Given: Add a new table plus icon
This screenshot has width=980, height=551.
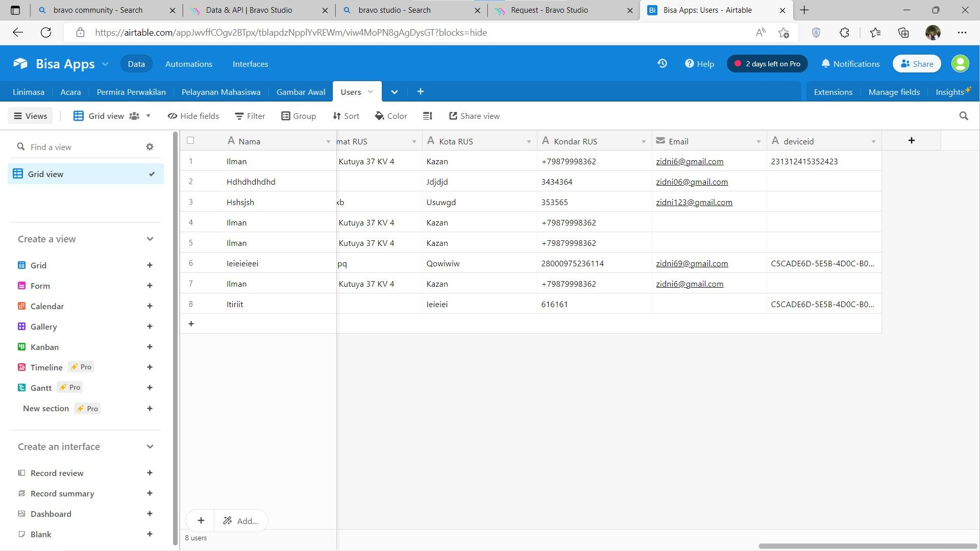Looking at the screenshot, I should coord(420,91).
